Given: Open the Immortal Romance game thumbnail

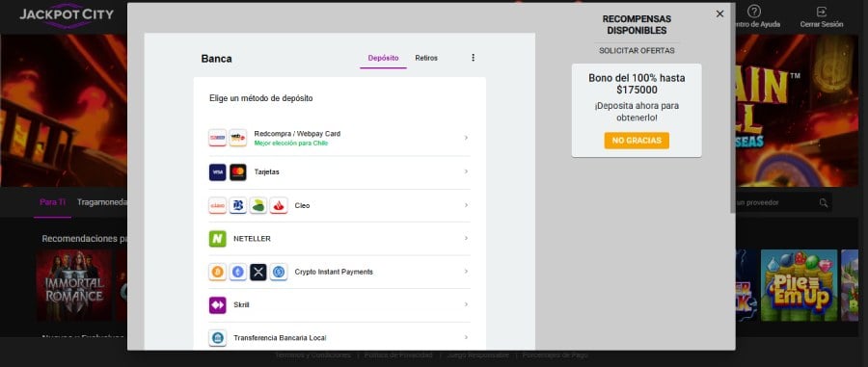Looking at the screenshot, I should (73, 285).
